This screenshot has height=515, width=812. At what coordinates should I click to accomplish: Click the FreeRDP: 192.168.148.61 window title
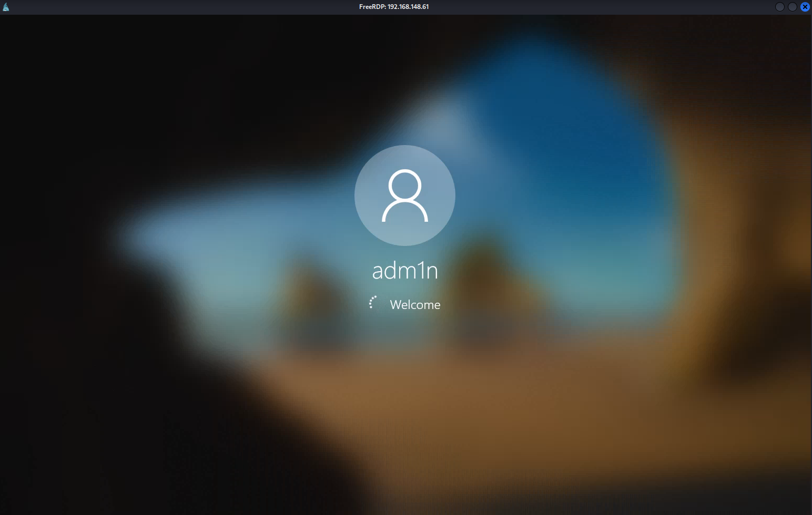click(394, 7)
